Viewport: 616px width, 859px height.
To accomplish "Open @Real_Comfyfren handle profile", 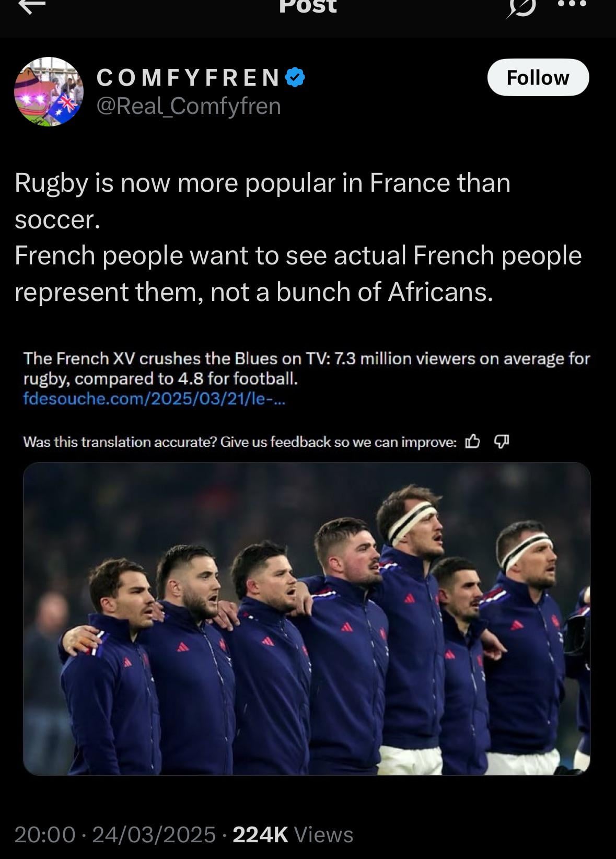I will click(x=189, y=106).
